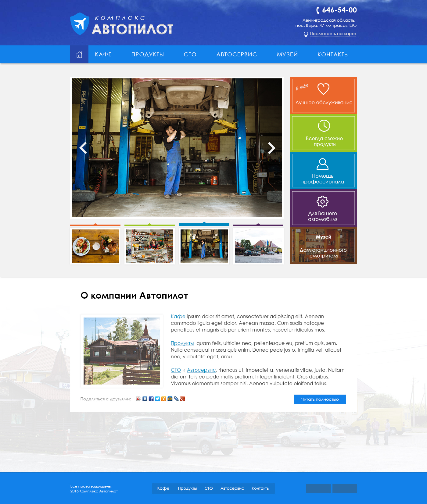Viewport: 427px width, 504px height.
Task: Click the Помощь профессионала tile label
Action: (323, 179)
